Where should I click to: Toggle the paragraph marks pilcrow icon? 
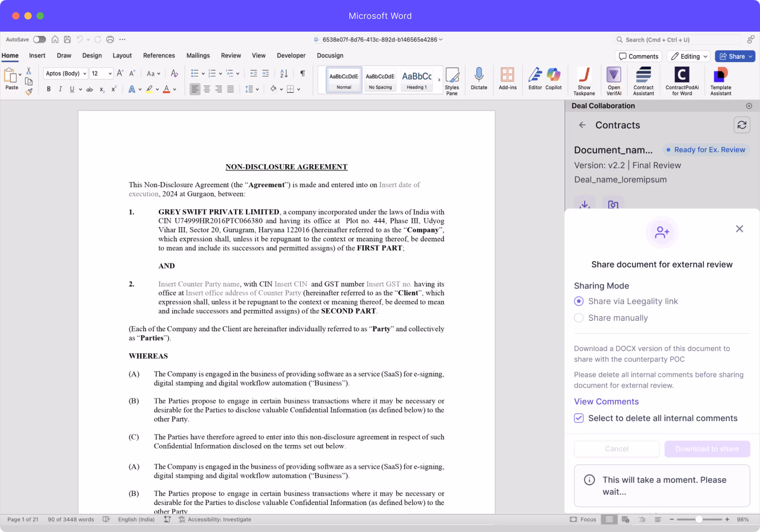[x=302, y=73]
